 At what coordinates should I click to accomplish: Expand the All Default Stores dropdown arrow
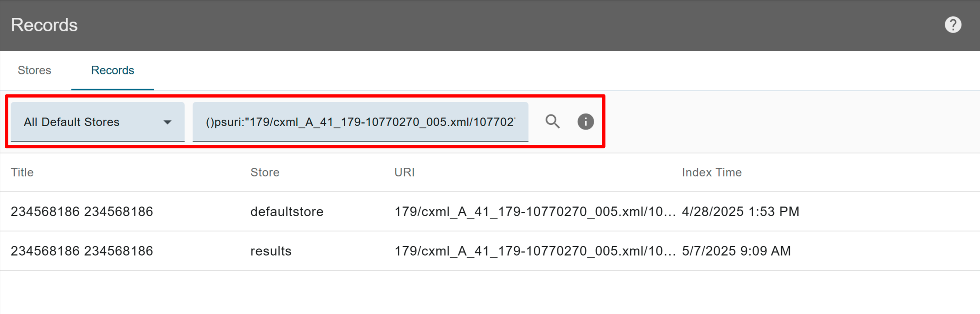167,122
